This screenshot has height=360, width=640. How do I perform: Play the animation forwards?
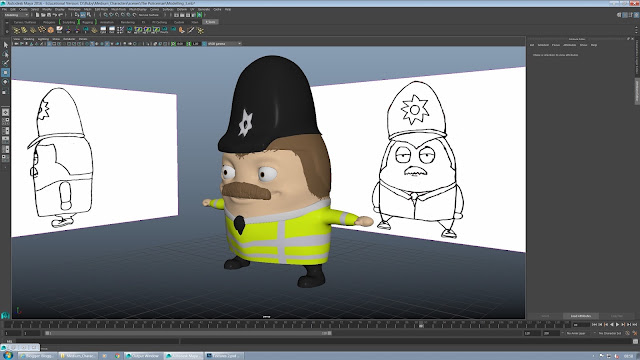(617, 324)
